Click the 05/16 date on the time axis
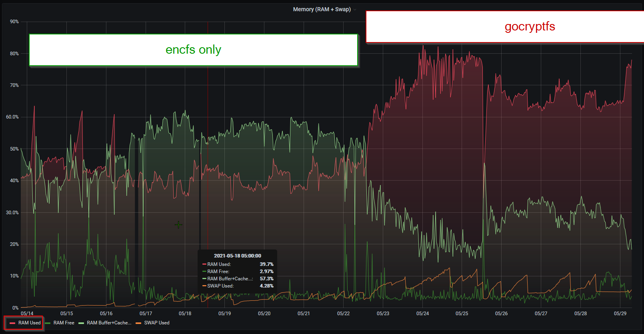Screen dimensions: 644x334 coord(106,314)
